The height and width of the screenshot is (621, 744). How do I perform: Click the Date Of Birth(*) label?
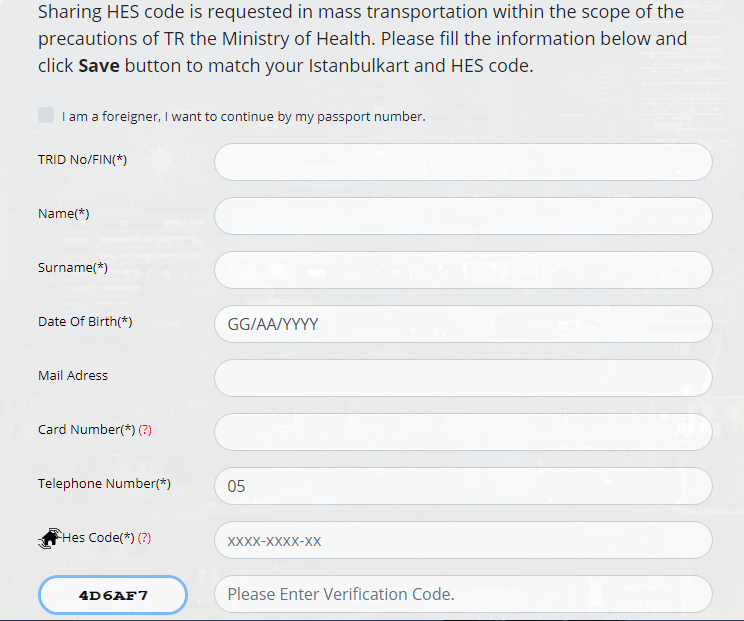pos(85,322)
